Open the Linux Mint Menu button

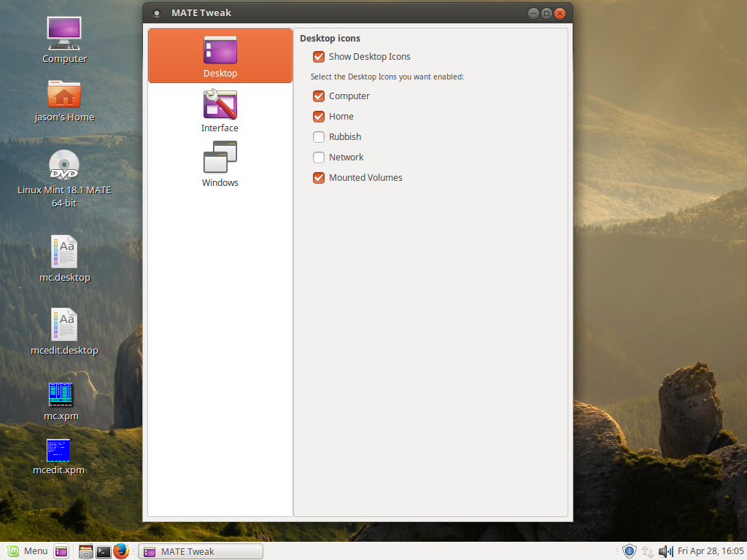27,551
